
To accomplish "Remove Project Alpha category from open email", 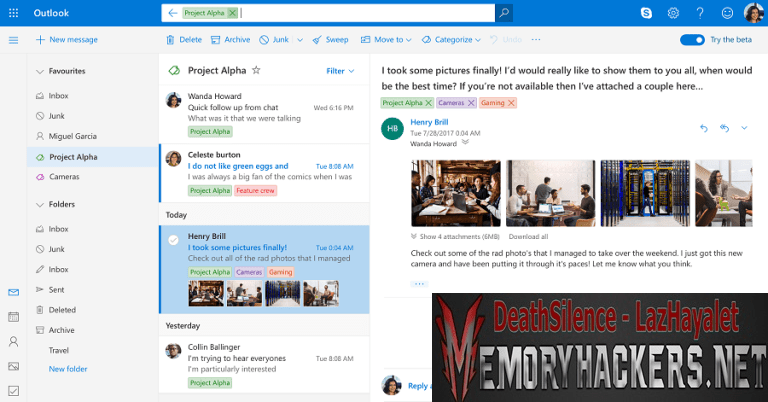I will (x=428, y=103).
